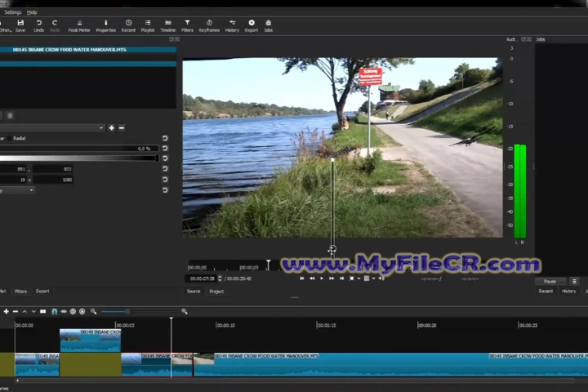Show the Recent panel via toolbar
This screenshot has height=392, width=588.
point(128,26)
